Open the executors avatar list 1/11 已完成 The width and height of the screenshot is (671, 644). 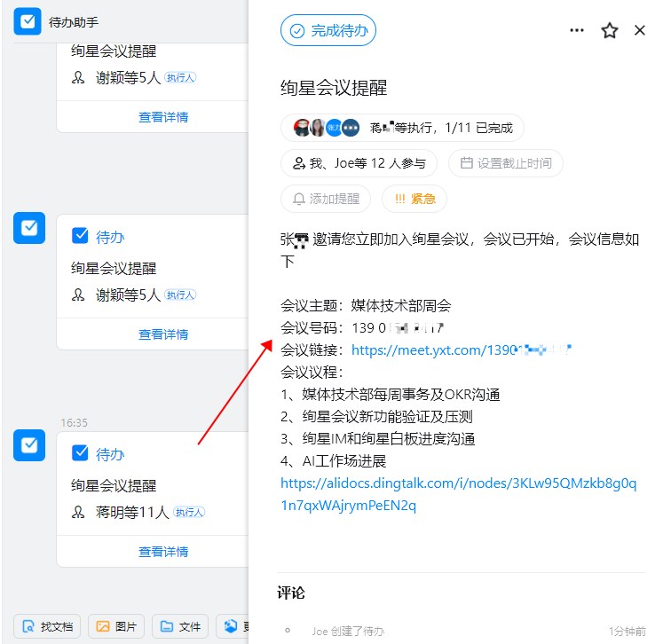[402, 128]
